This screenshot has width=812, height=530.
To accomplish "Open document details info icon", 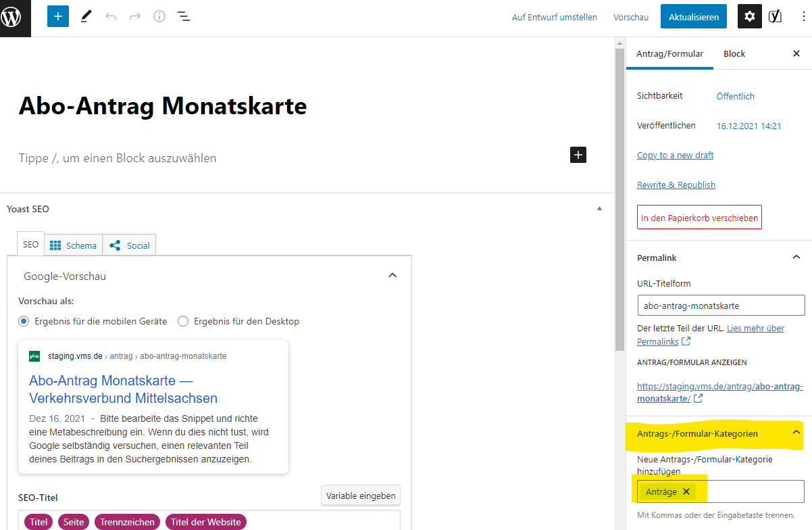I will point(159,17).
